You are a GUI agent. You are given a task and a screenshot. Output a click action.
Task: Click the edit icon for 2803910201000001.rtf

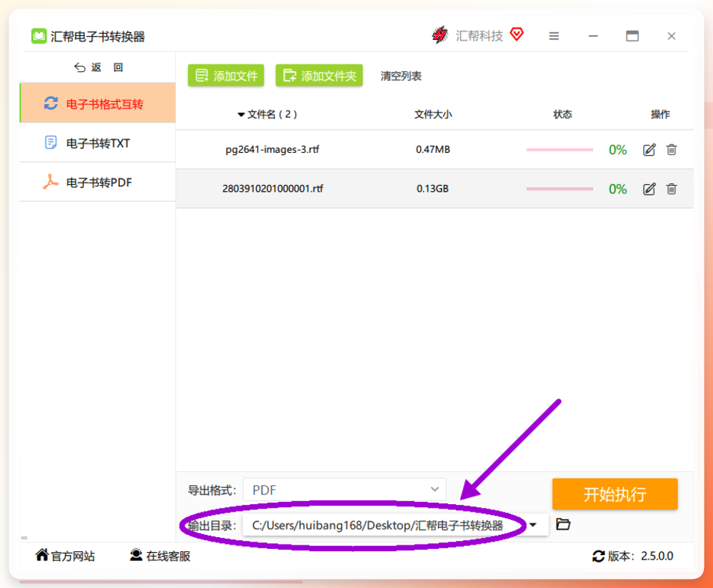pos(649,189)
